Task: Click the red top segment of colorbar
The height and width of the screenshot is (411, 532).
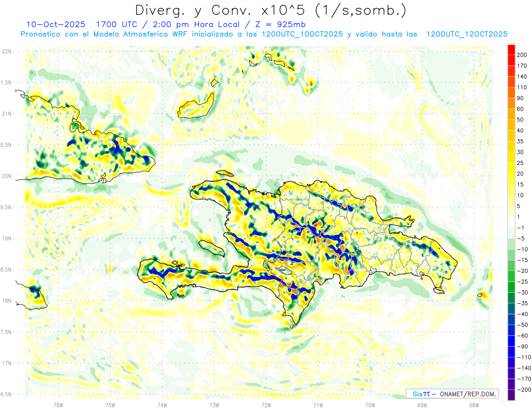Action: 511,49
